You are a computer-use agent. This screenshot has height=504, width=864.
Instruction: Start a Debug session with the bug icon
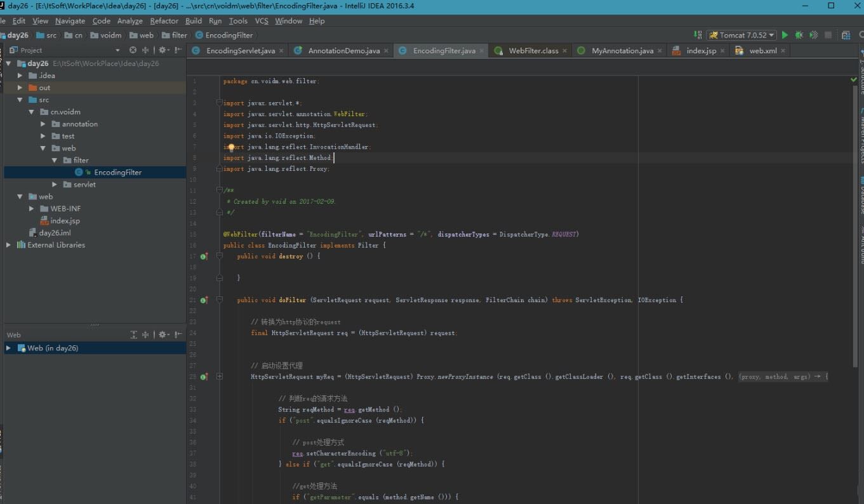(799, 35)
